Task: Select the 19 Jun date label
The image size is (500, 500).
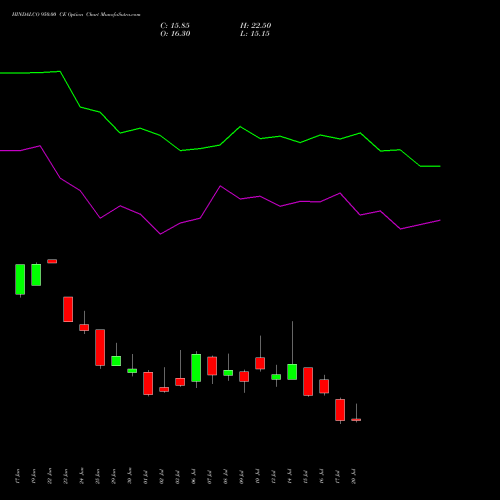Action: pos(33,476)
